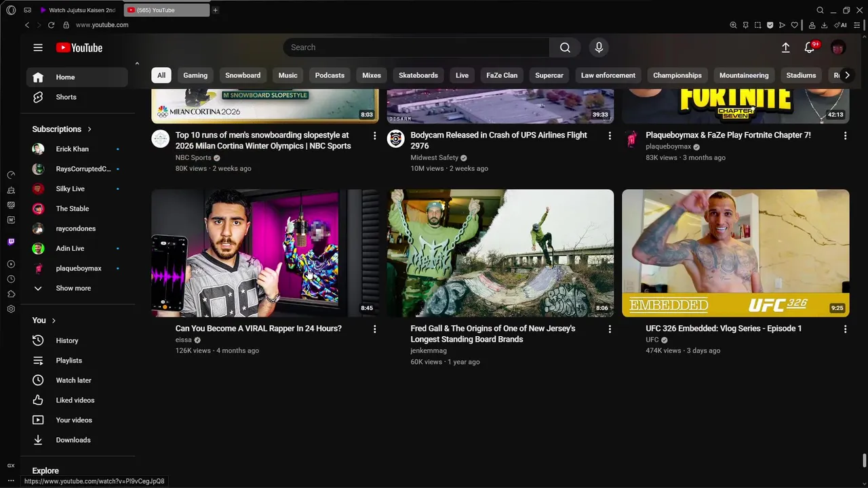The height and width of the screenshot is (488, 868).
Task: Open the Opera account profile icon
Action: click(812, 25)
